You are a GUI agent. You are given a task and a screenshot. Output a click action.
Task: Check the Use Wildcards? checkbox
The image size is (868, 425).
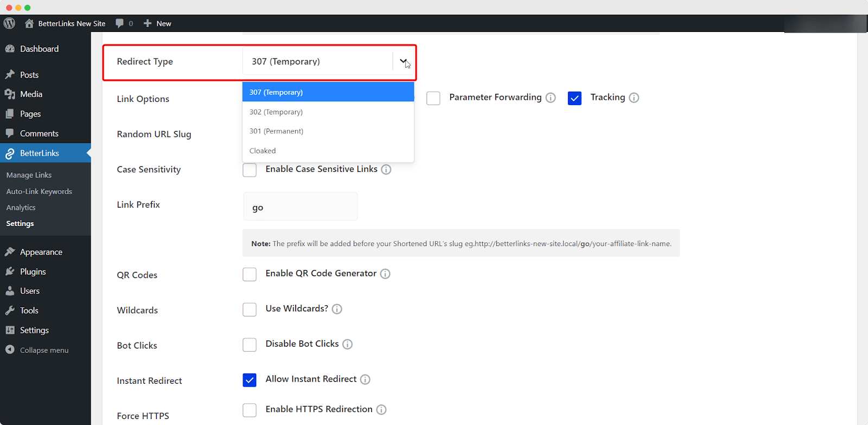point(250,310)
